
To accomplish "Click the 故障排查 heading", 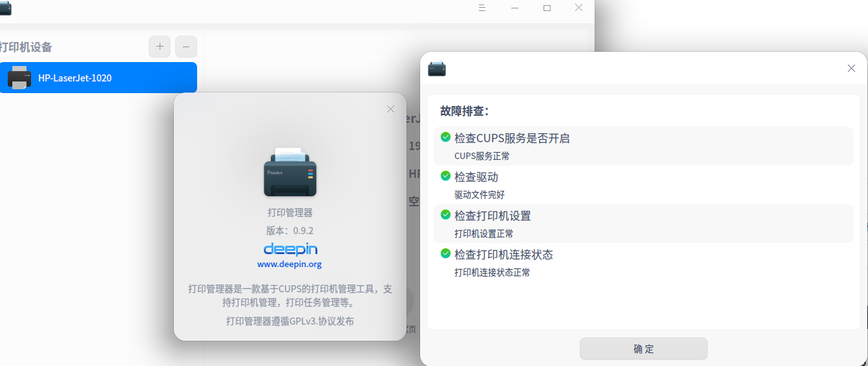I will point(465,111).
